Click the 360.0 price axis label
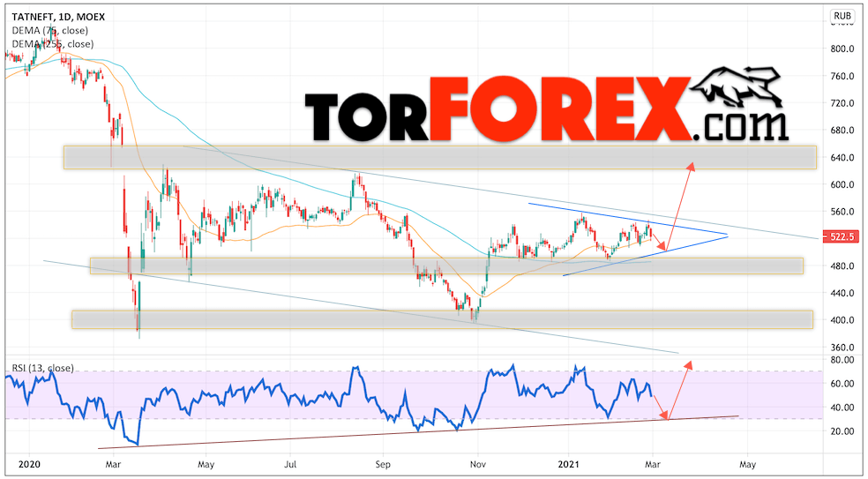 (842, 348)
